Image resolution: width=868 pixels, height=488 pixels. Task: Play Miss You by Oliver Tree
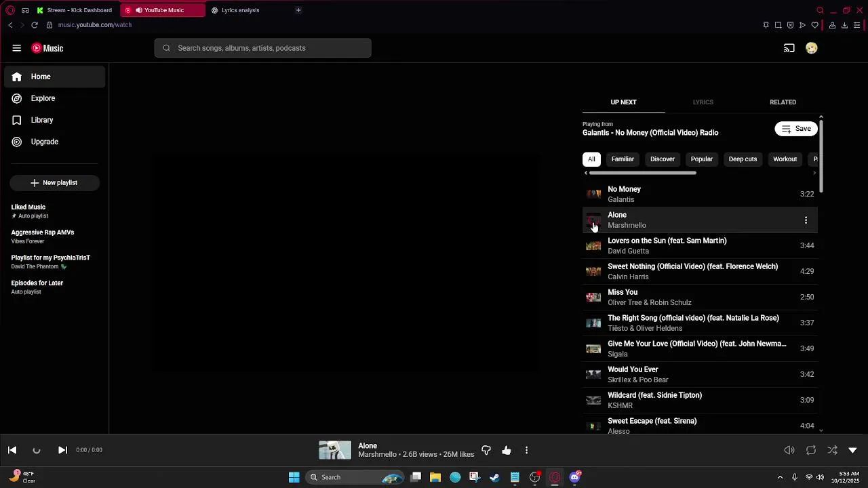(700, 297)
